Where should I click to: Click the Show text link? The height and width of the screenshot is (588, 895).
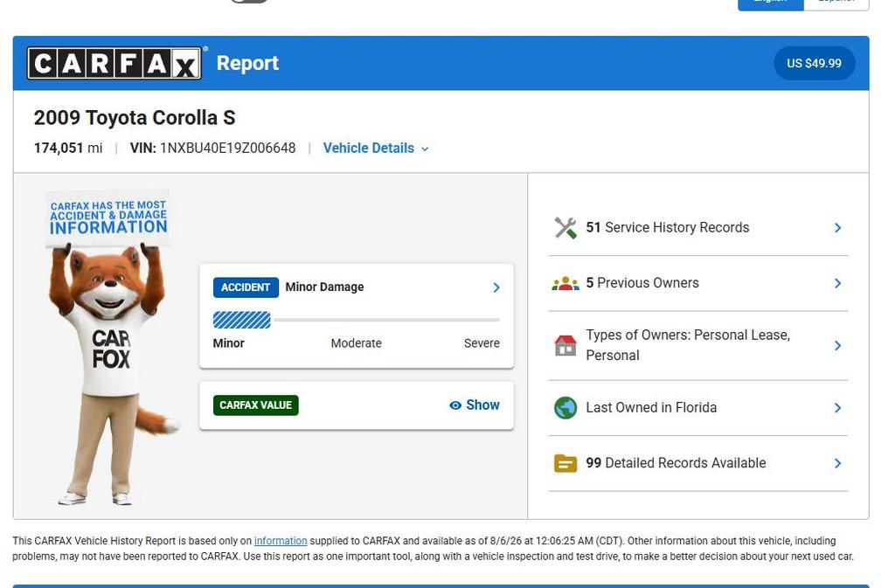click(x=482, y=405)
